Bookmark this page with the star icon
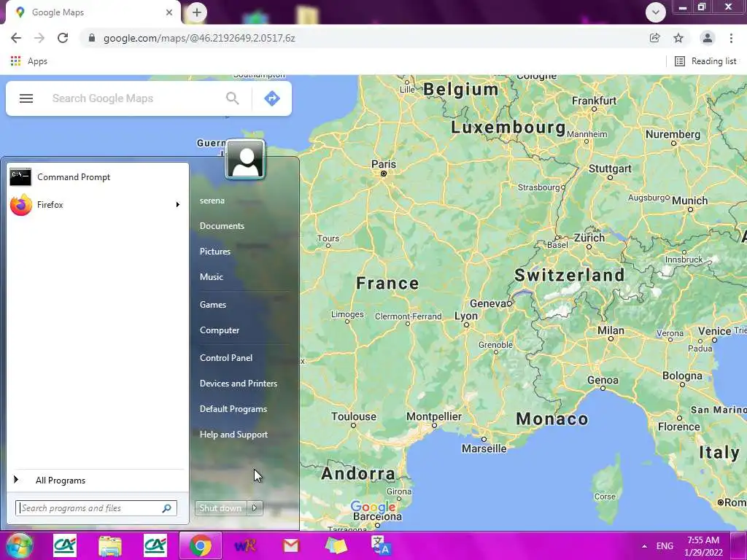The width and height of the screenshot is (747, 560). tap(678, 38)
